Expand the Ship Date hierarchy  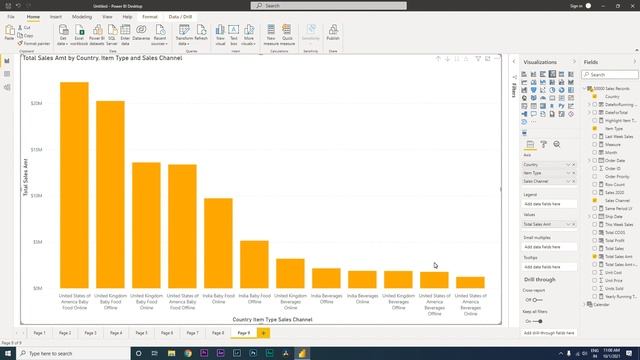click(x=589, y=216)
